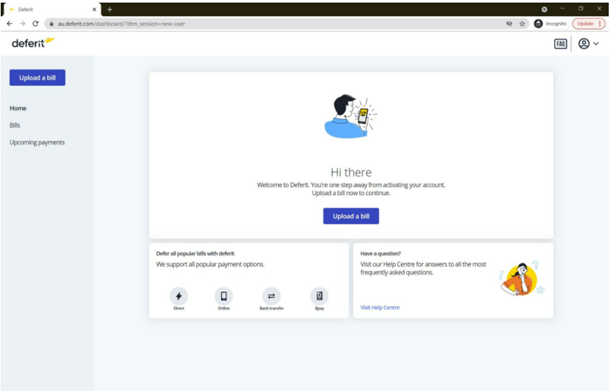Select the Direct lightning bolt icon
This screenshot has height=391, width=612.
coord(179,296)
